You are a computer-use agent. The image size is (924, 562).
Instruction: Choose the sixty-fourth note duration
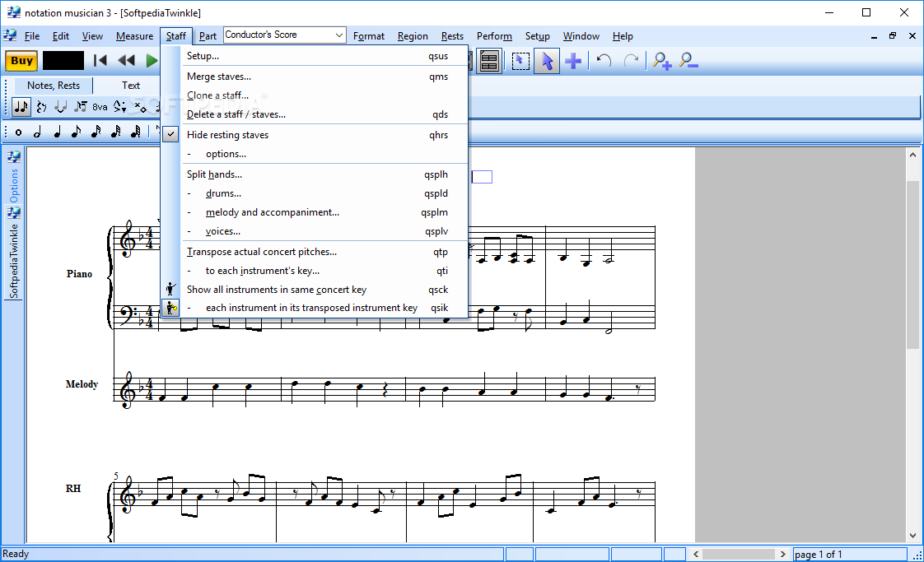(x=136, y=132)
